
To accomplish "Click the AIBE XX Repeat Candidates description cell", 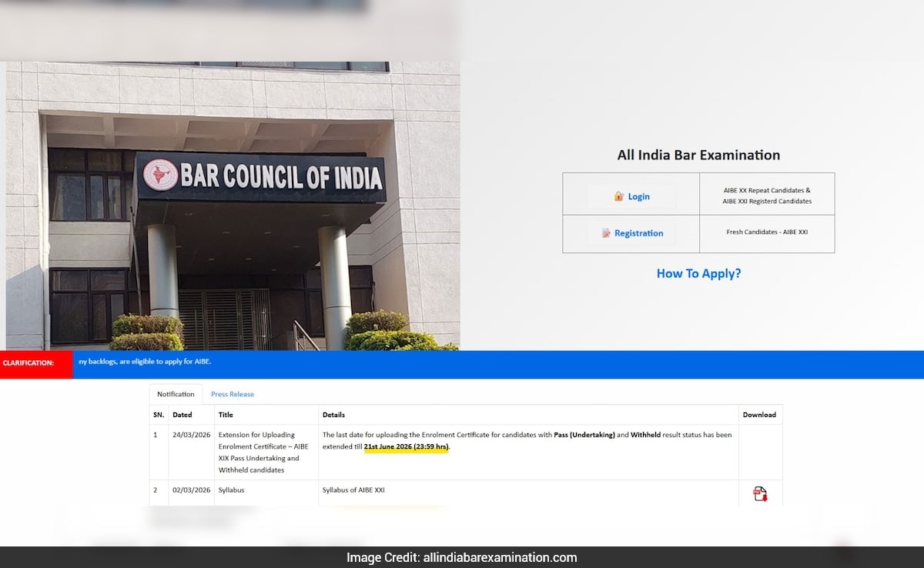I will (767, 195).
